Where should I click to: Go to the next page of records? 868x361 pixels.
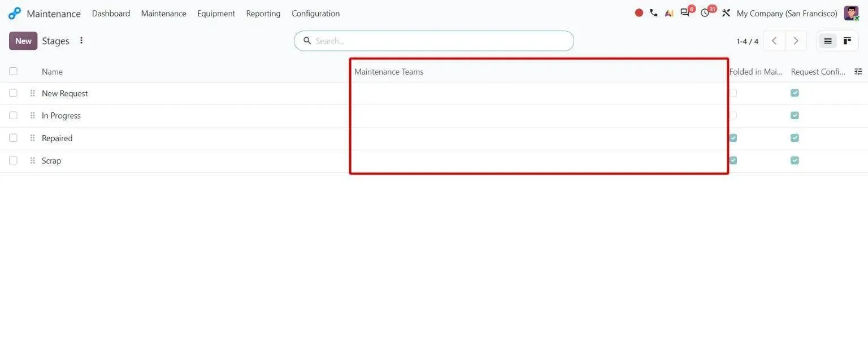pos(796,41)
